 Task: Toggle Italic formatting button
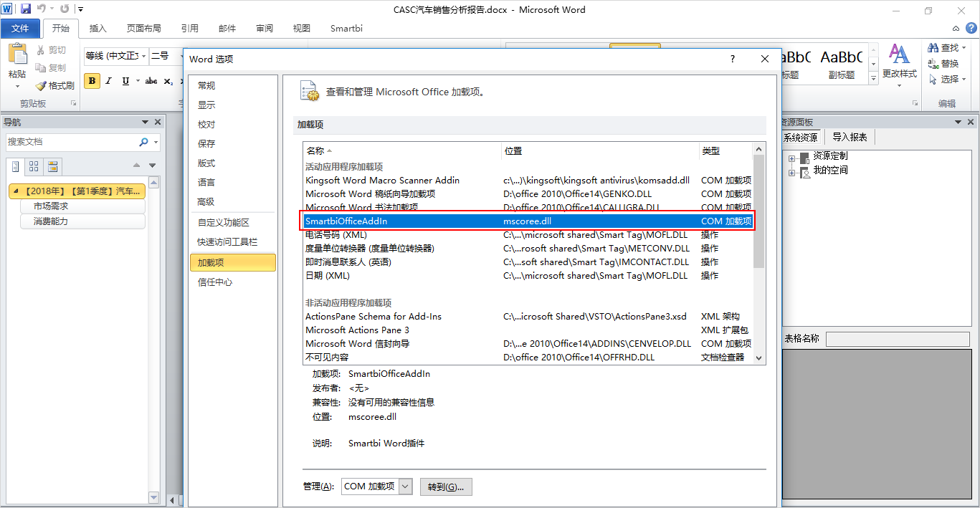click(109, 81)
